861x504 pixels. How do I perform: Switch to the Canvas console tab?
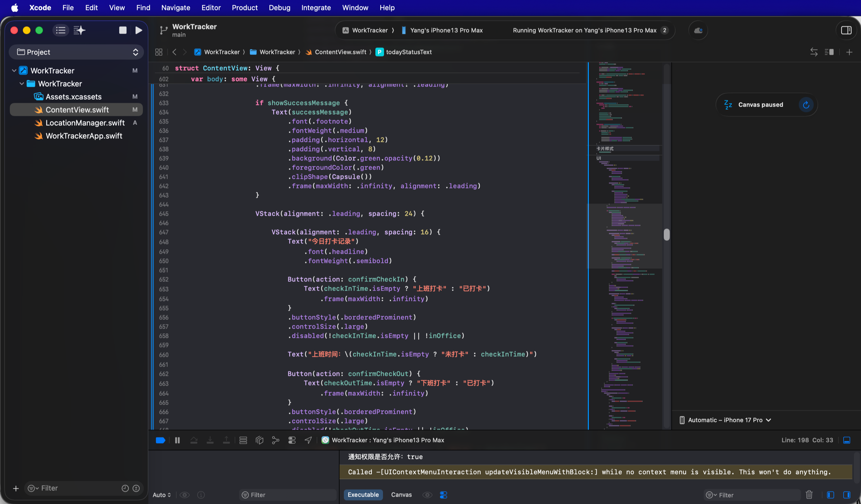(x=401, y=495)
